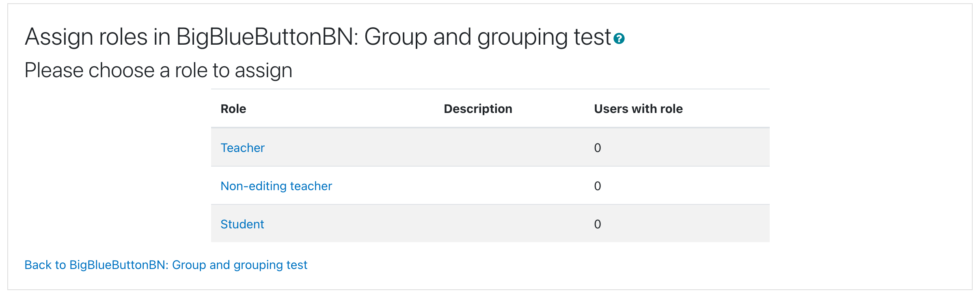Click the 'Please choose a role to assign' heading
This screenshot has width=980, height=295.
click(158, 70)
